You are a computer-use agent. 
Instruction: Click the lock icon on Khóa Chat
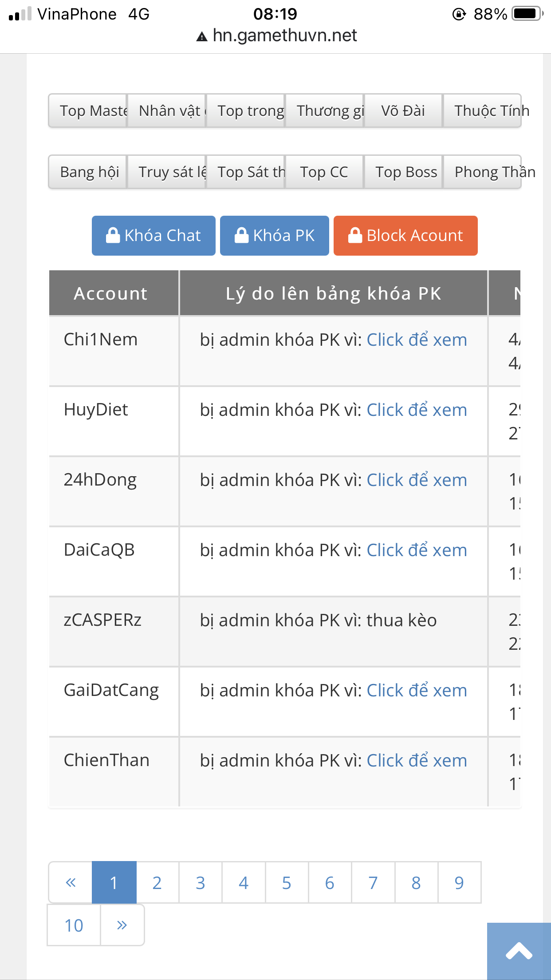pyautogui.click(x=113, y=235)
